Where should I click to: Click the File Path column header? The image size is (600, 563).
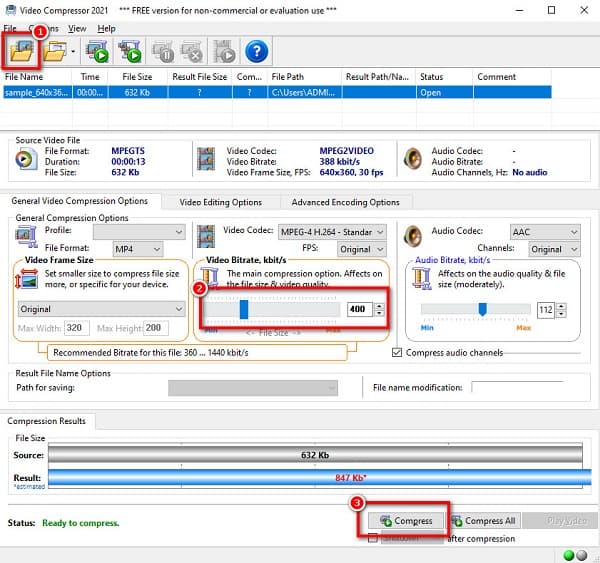click(x=305, y=77)
